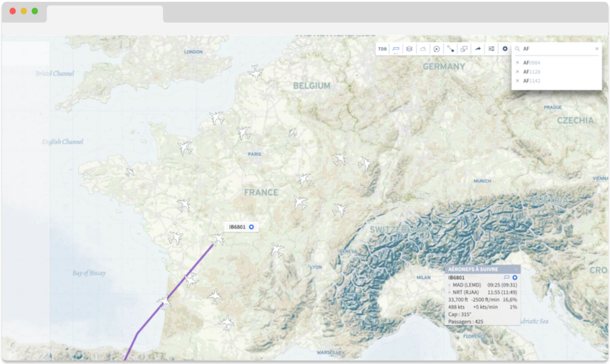Open the chat bubbles icon
Screen dimensions: 610x364
pos(464,49)
